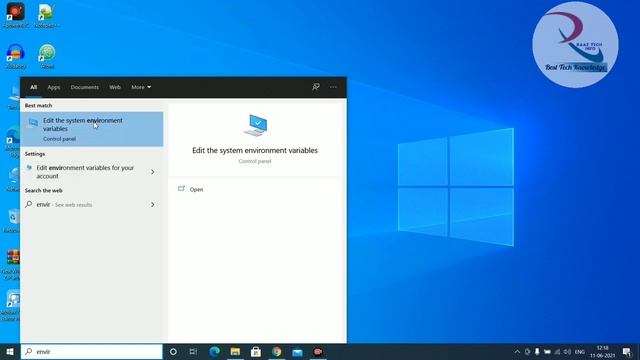Click the battery icon in system tray
Image resolution: width=640 pixels, height=360 pixels.
547,352
